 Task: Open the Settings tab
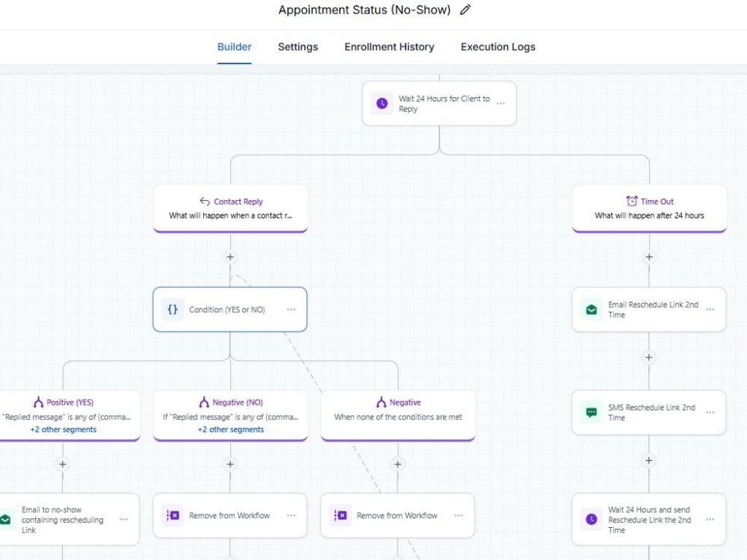[298, 46]
